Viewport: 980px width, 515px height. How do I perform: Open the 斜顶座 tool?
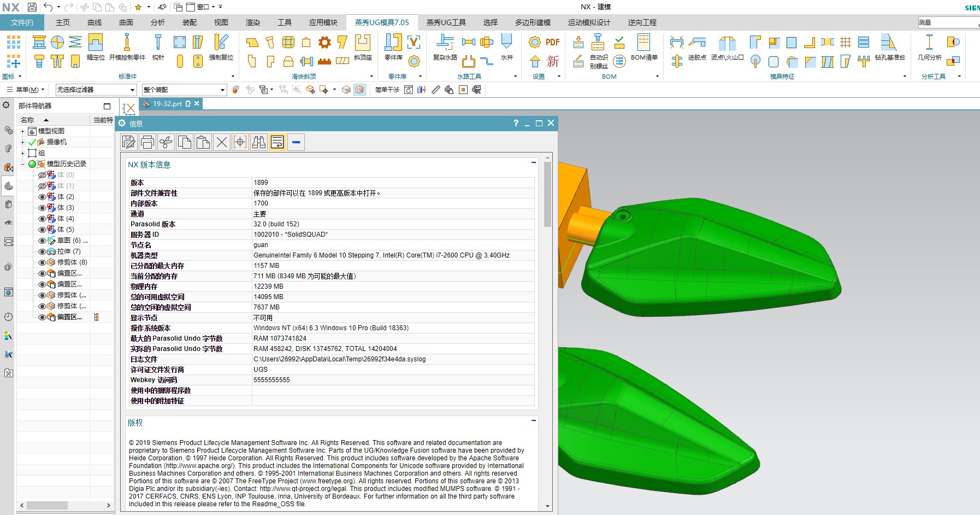point(363,43)
